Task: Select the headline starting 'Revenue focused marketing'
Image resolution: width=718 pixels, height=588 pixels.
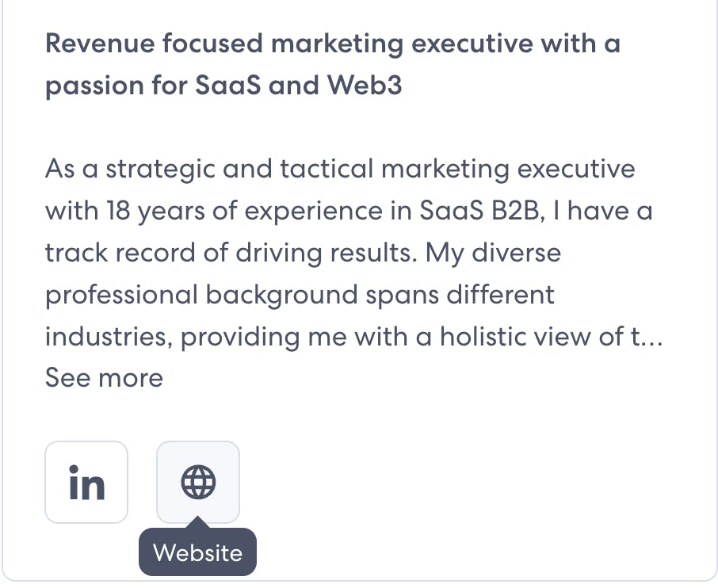Action: tap(333, 64)
